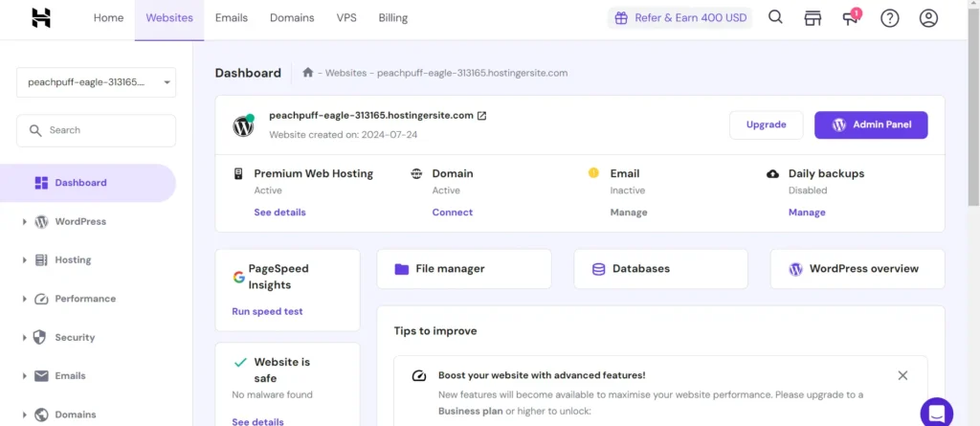
Task: Select Dashboard in the sidebar
Action: coord(87,183)
